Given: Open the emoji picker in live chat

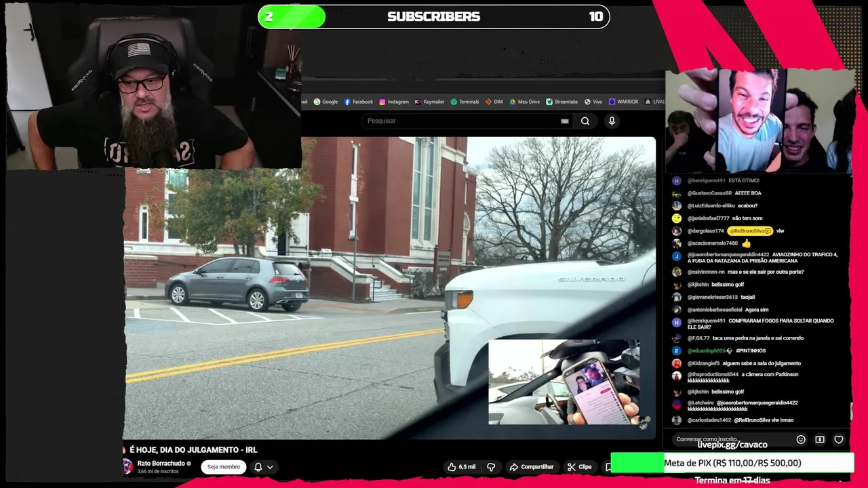Looking at the screenshot, I should 801,440.
